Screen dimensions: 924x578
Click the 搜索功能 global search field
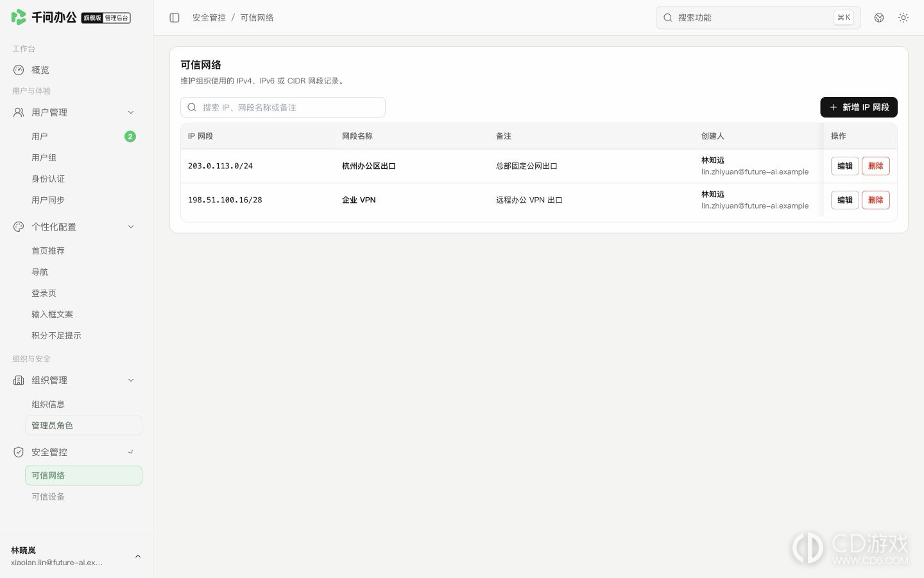click(x=758, y=17)
